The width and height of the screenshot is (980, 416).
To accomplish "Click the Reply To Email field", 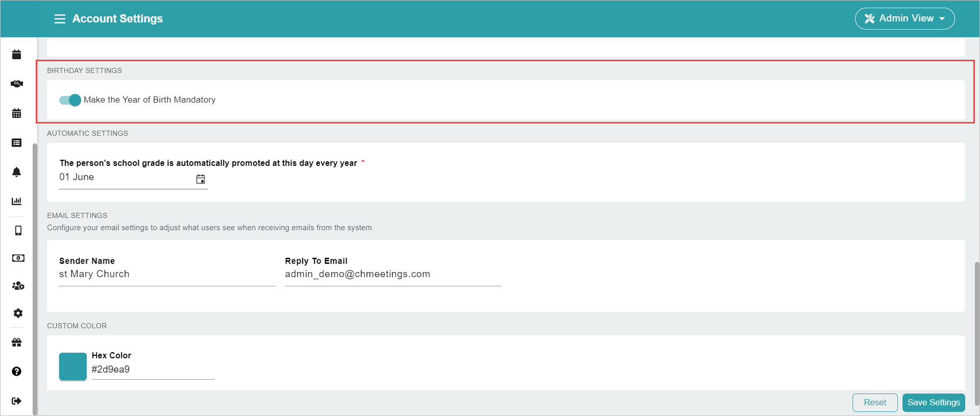I will 393,275.
